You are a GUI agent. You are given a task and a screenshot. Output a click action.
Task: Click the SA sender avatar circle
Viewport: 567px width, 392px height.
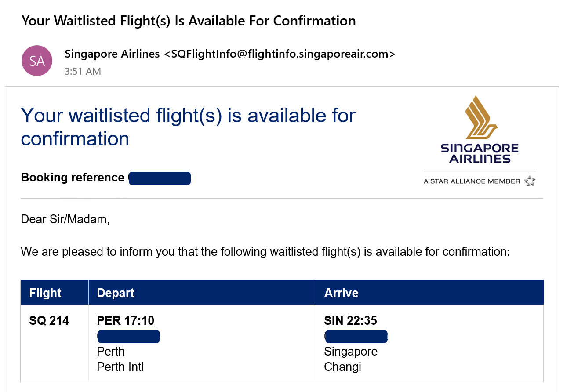37,61
